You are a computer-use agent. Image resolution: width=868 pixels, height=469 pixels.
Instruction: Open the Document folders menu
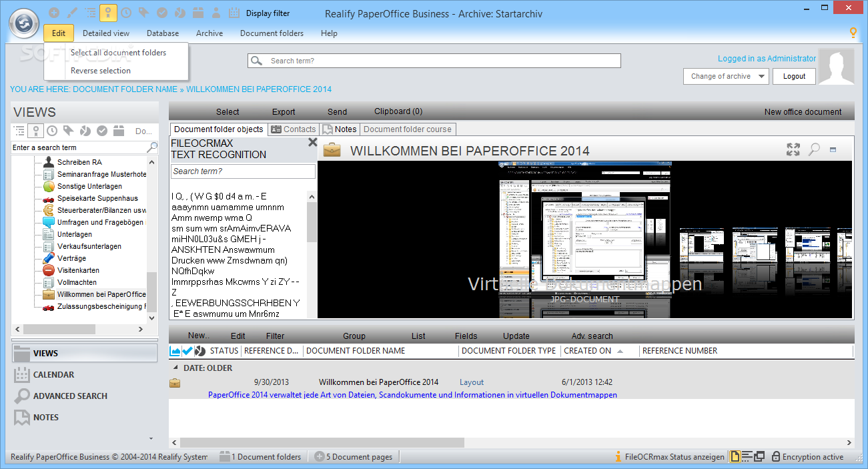click(272, 33)
